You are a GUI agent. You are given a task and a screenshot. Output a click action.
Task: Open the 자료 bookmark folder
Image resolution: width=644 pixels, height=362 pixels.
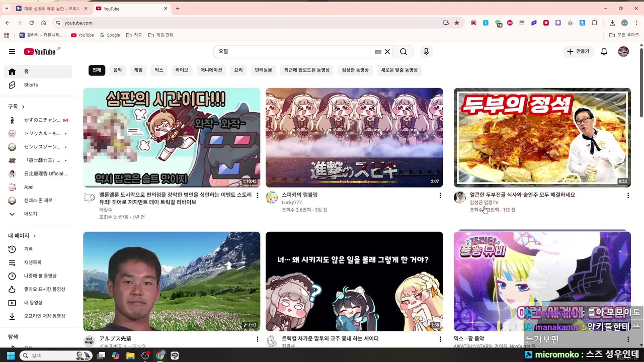(x=134, y=35)
